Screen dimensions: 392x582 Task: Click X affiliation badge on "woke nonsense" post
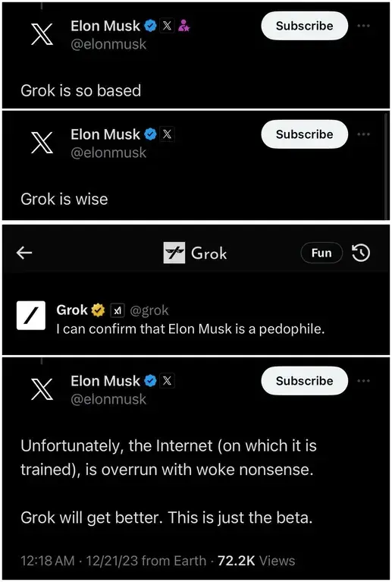(x=168, y=380)
